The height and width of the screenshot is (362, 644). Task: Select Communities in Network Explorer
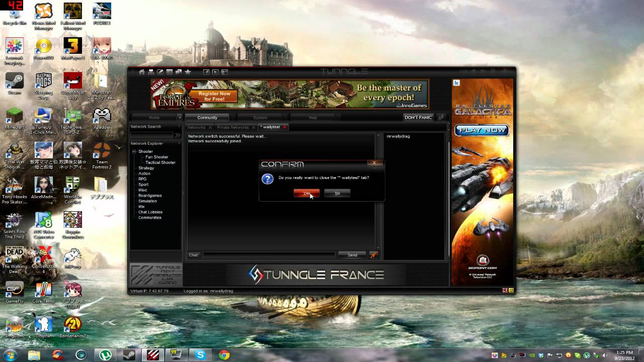pos(150,218)
